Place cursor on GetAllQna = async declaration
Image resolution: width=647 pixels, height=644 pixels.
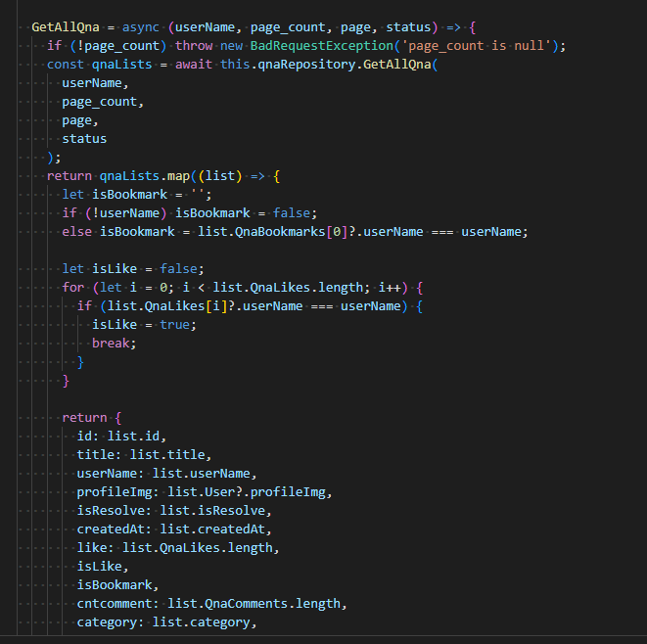click(95, 27)
